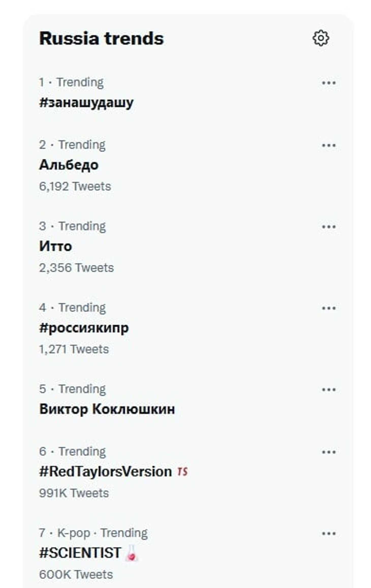Click three-dot menu next to #SCIENTIST
The height and width of the screenshot is (588, 371).
click(329, 533)
